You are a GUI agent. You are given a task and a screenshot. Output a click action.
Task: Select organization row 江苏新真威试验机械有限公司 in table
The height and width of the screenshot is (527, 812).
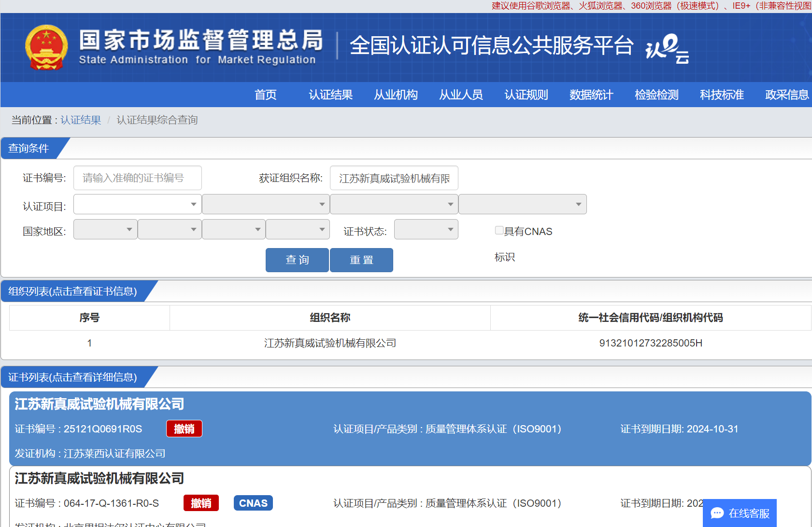[x=410, y=343]
